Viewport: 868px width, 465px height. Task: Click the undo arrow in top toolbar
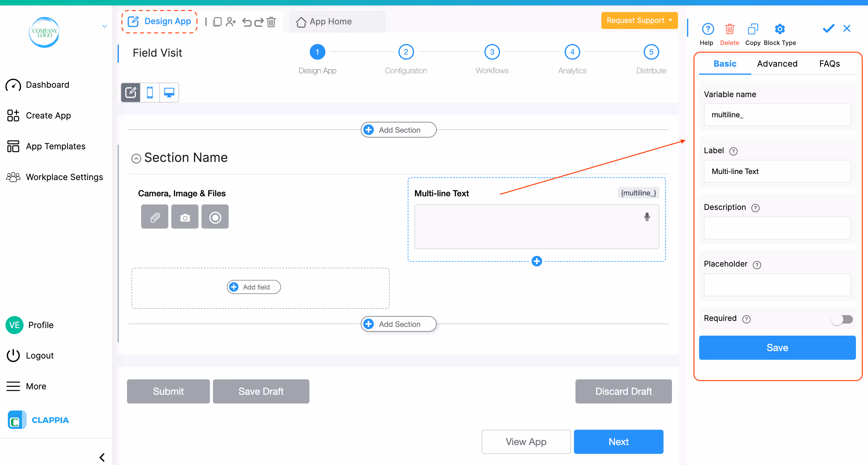tap(247, 22)
